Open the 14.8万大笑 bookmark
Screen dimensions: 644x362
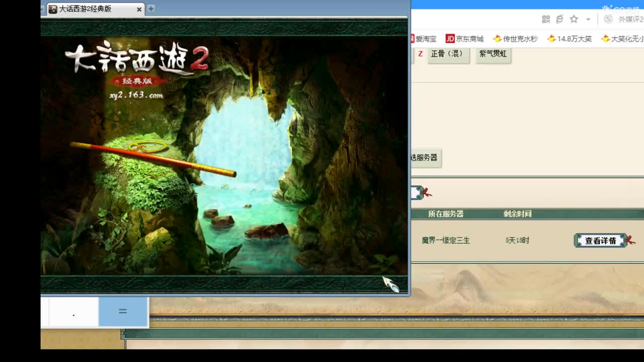570,39
